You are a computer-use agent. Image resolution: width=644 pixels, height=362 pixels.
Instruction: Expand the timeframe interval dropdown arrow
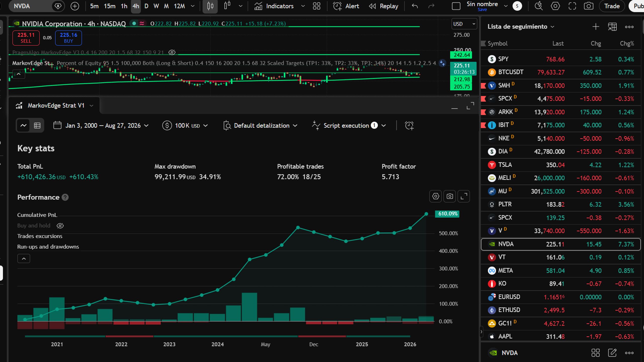click(193, 6)
